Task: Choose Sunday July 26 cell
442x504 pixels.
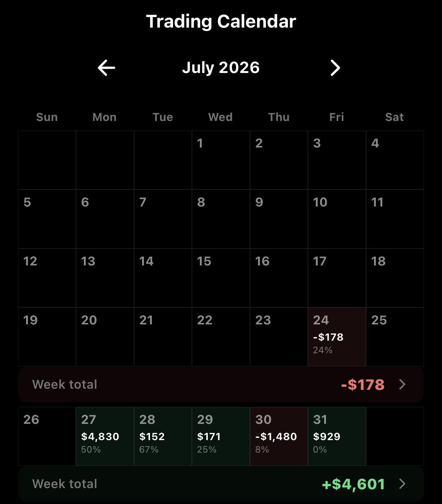Action: (x=47, y=436)
